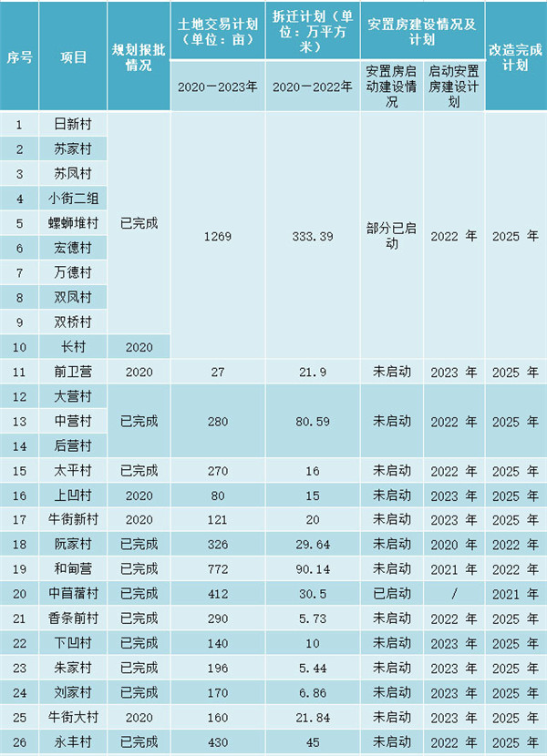Select the 部分已启动 status cell
547x756 pixels.
(392, 236)
